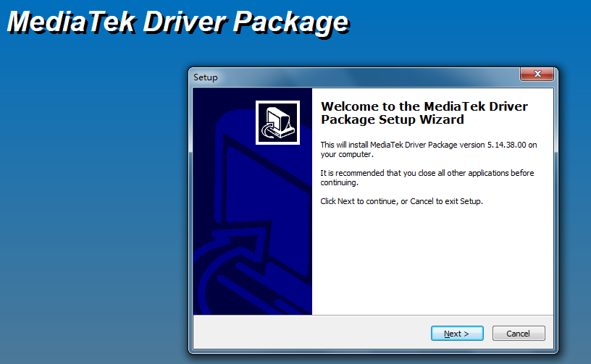Click the empty white area of wizard page

pos(432,263)
